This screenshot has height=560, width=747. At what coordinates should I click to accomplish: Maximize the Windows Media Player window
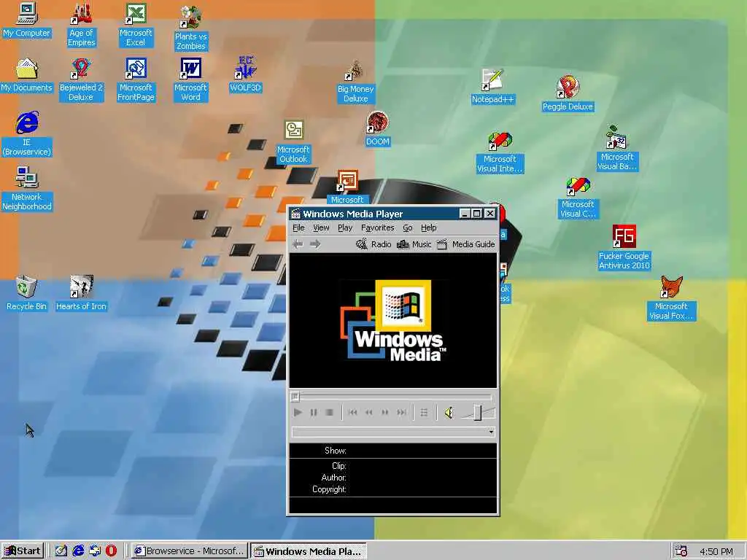coord(476,214)
